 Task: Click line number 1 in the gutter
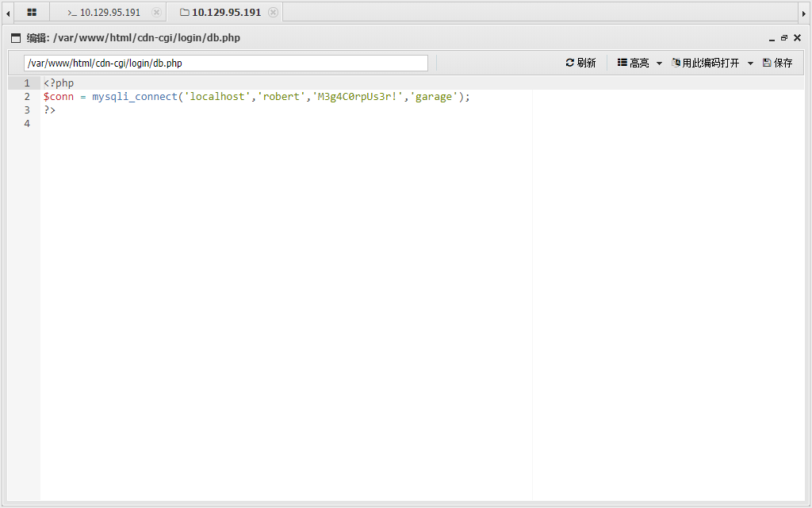coord(27,83)
